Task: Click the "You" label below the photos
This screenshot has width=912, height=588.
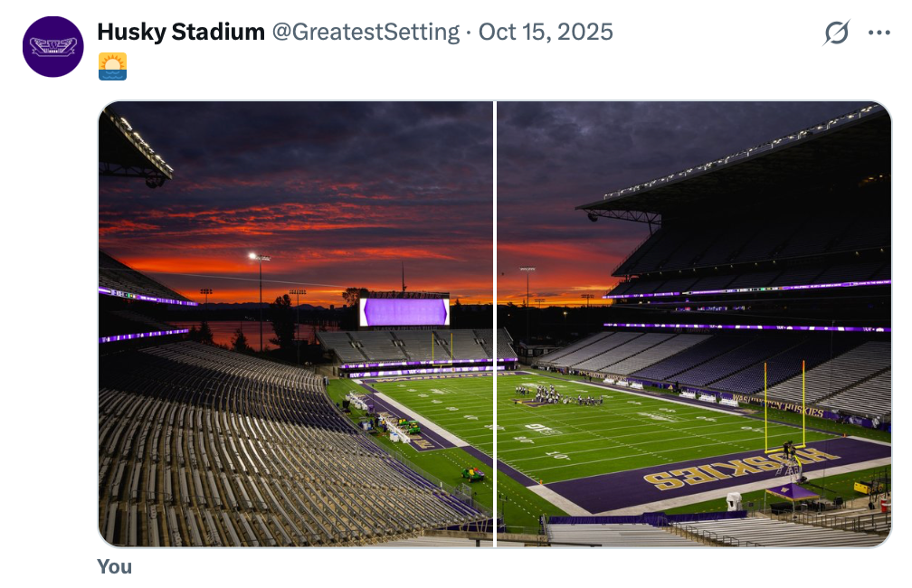Action: [115, 567]
